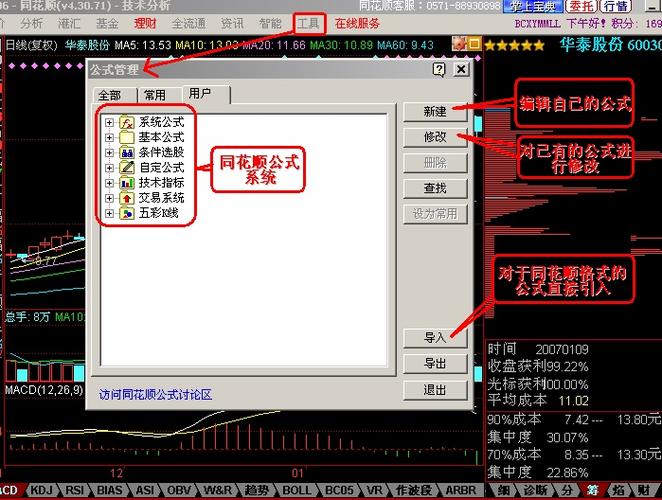Screen dimensions: 662x500
Task: Select the OBV indicator tab
Action: (x=179, y=490)
